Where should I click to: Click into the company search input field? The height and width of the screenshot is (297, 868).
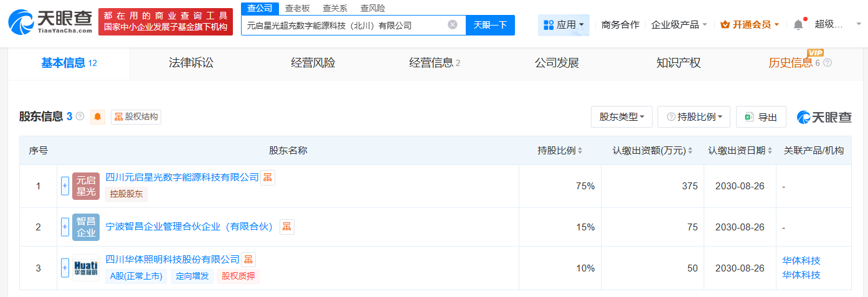pos(342,26)
